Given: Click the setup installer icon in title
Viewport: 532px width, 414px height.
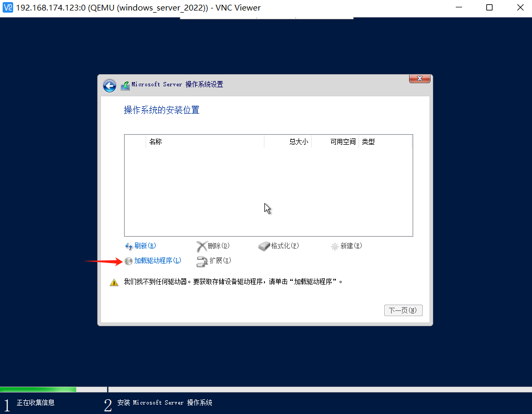Looking at the screenshot, I should tap(125, 86).
